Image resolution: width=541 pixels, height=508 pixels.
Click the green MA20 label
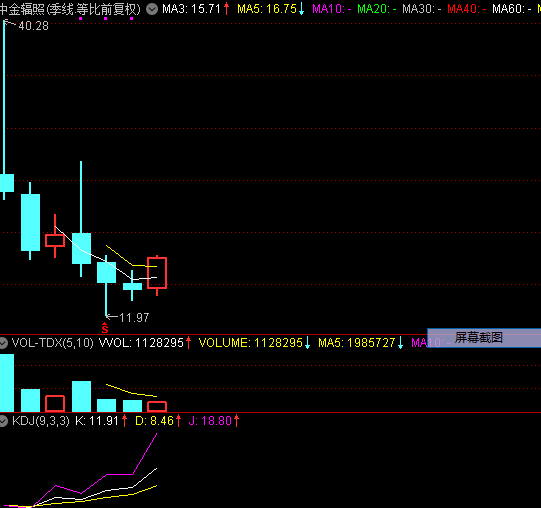[377, 9]
